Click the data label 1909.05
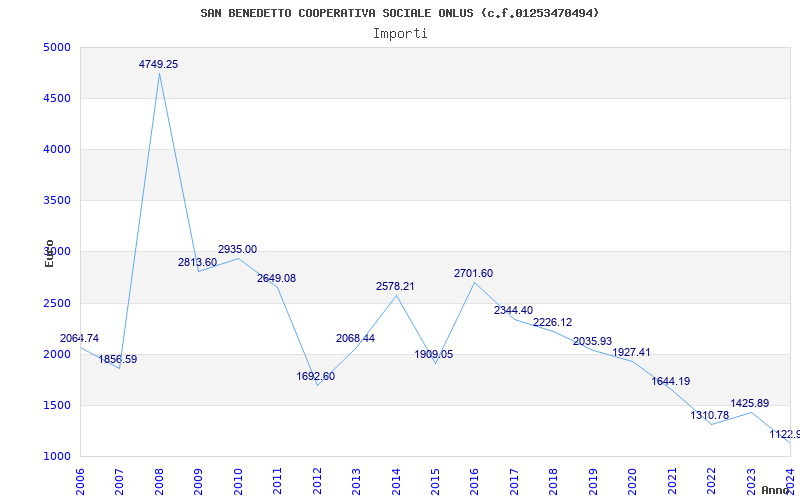The width and height of the screenshot is (800, 500). [434, 354]
